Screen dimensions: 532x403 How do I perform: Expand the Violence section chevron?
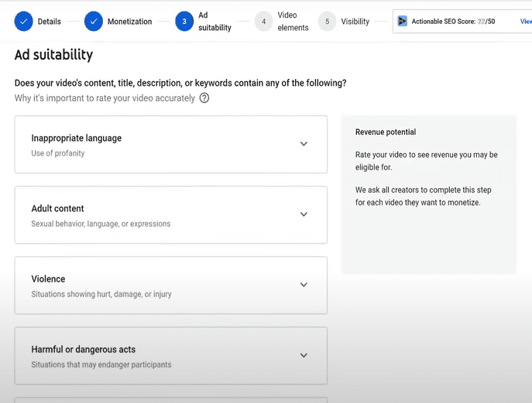tap(304, 285)
